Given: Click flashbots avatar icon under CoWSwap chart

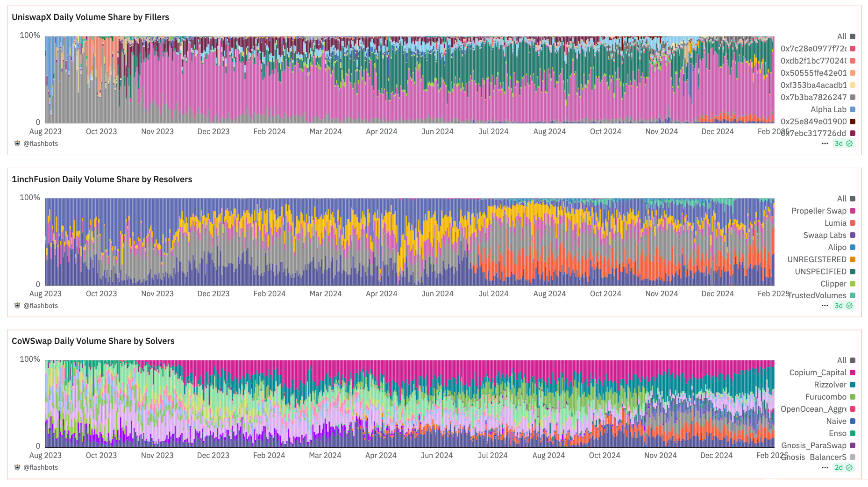Looking at the screenshot, I should [x=17, y=467].
